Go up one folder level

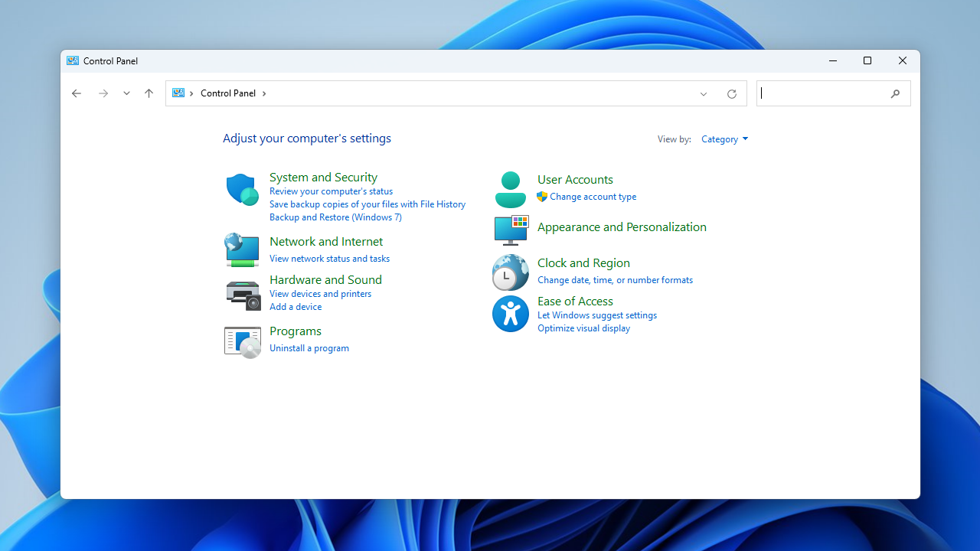[149, 93]
